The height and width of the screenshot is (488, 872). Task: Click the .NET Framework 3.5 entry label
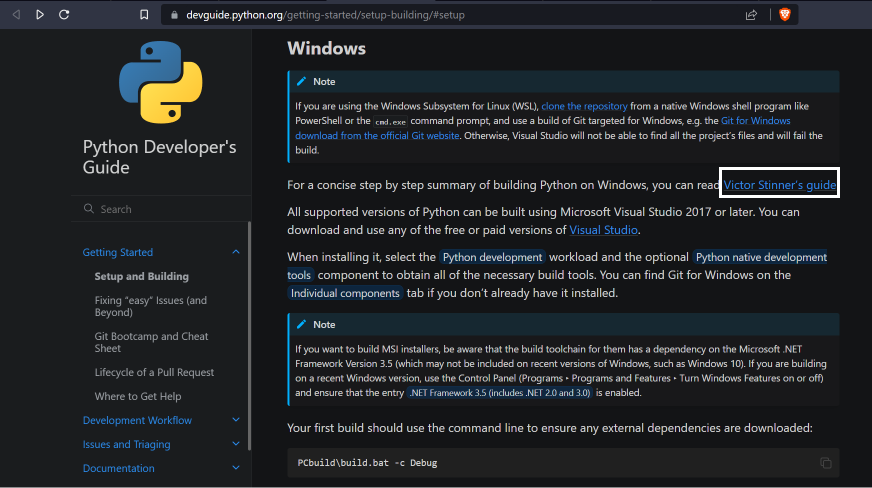499,392
